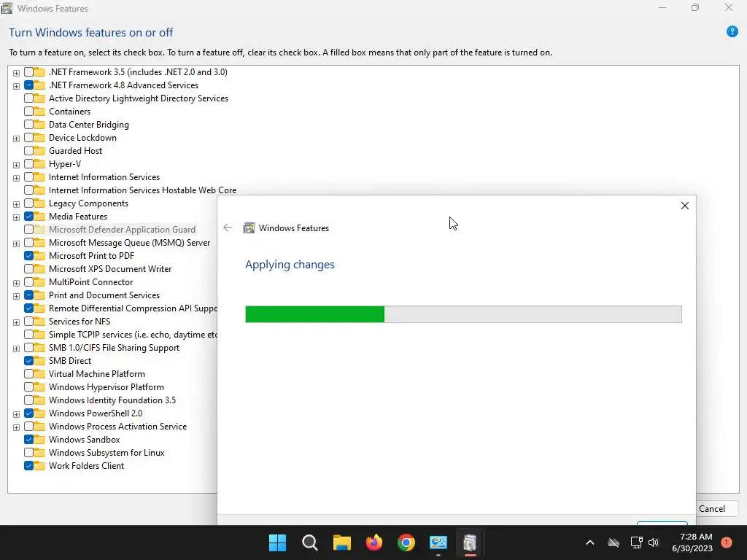This screenshot has height=560, width=747.
Task: Uncheck Microsoft Print to PDF
Action: point(28,256)
